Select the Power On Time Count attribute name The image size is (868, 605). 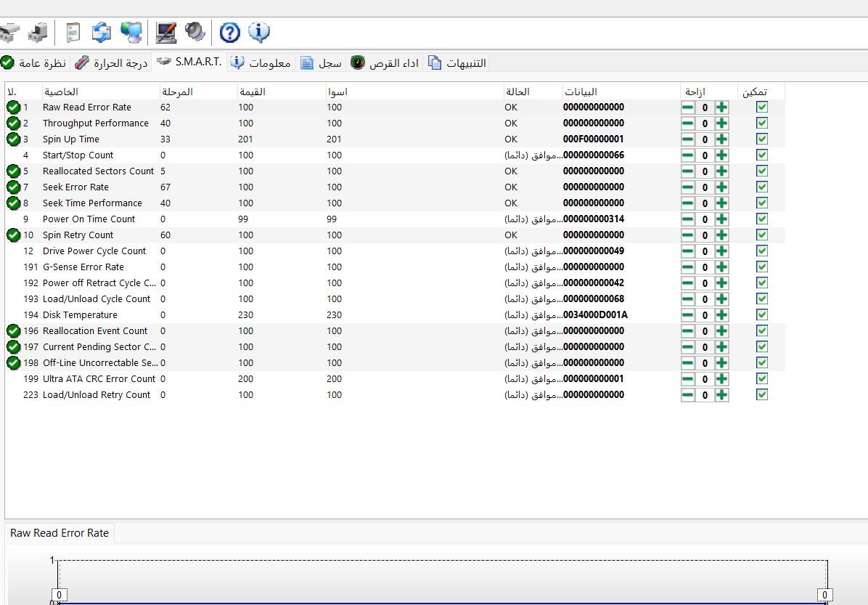(89, 219)
